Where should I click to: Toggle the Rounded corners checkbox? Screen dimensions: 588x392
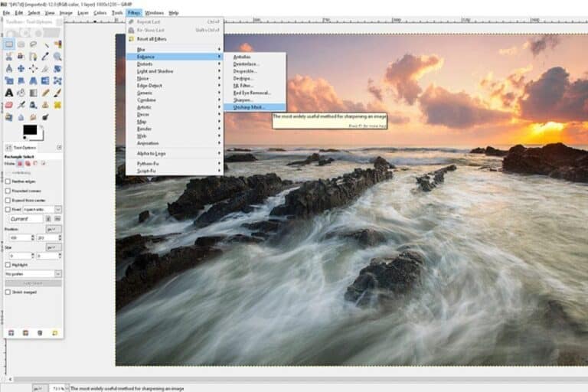pos(8,190)
